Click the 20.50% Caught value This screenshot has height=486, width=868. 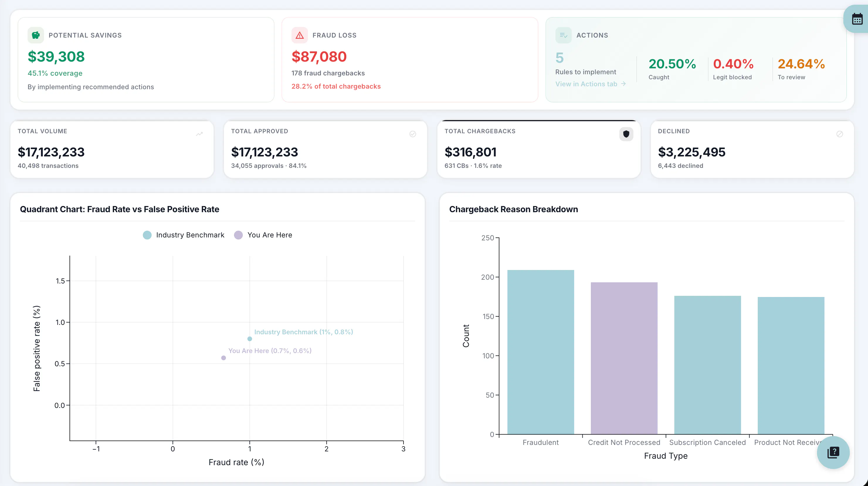pos(672,64)
